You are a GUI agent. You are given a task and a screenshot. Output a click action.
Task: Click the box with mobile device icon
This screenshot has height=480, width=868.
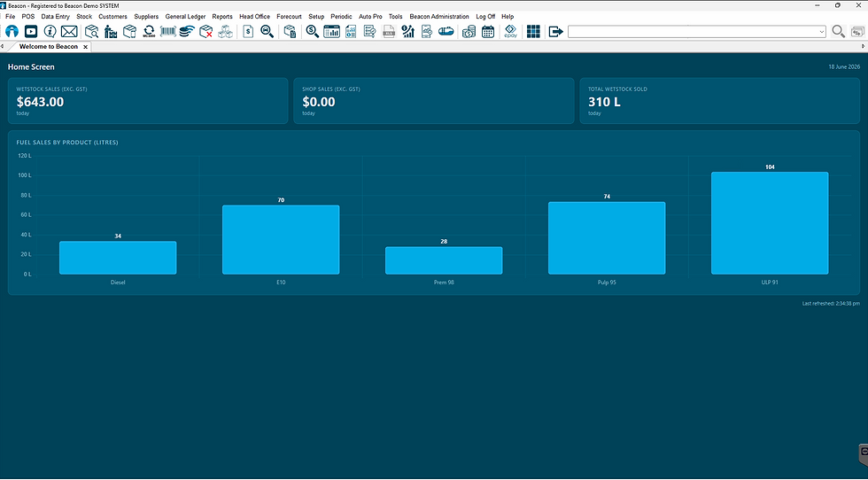(129, 32)
